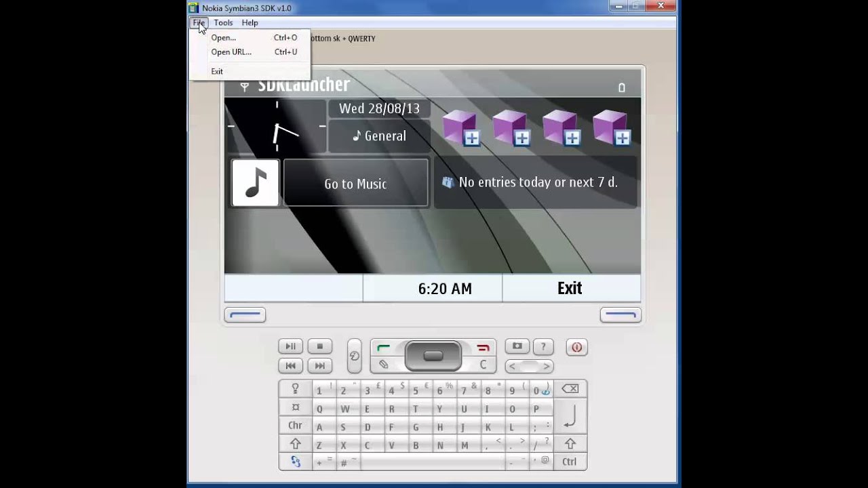Click the previous track media key
868x488 pixels.
290,366
